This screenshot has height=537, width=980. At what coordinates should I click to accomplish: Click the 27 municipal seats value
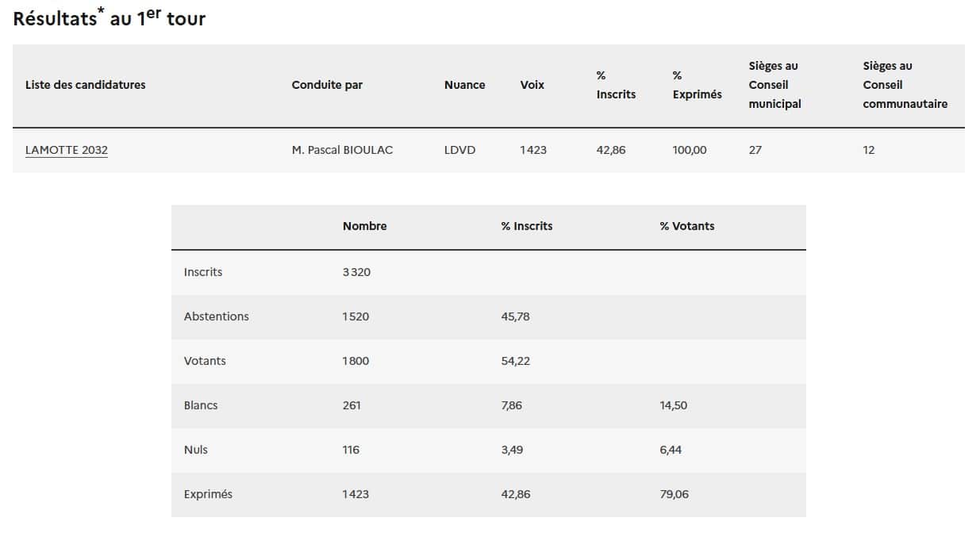[755, 150]
